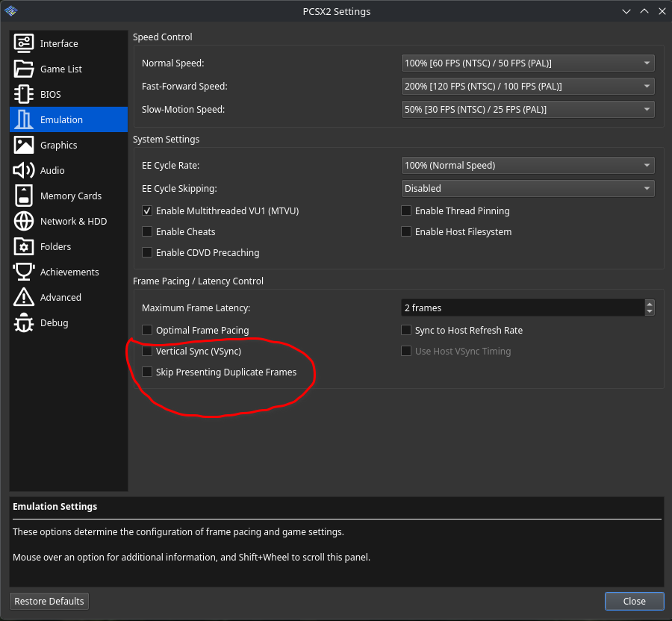Viewport: 672px width, 621px height.
Task: Select the Advanced settings category
Action: pyautogui.click(x=69, y=297)
